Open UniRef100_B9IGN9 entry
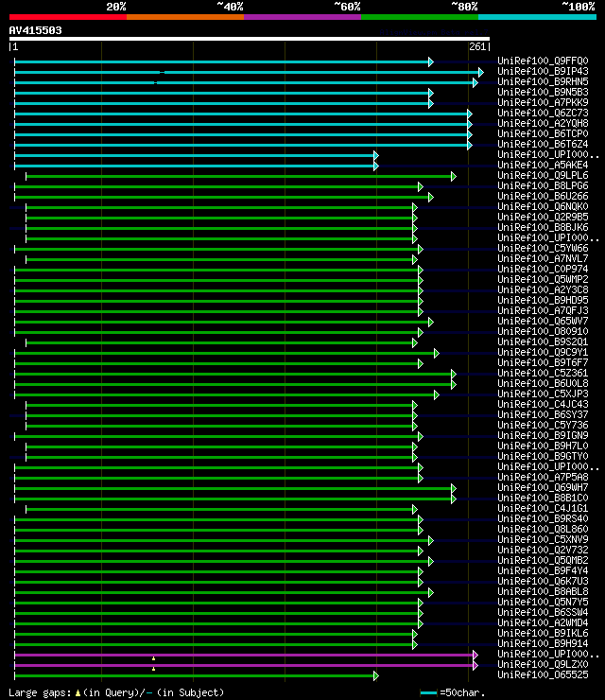605x700 pixels. click(x=543, y=436)
